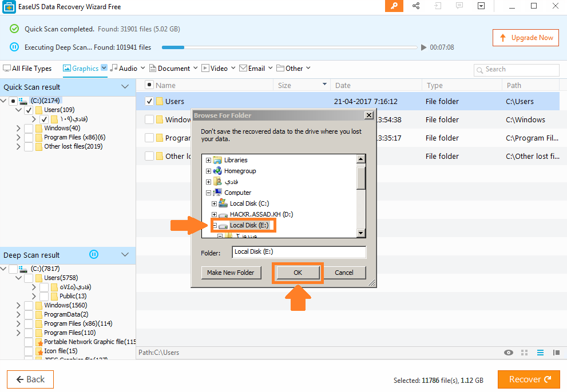Viewport: 567px width, 392px height.
Task: Go Back to previous screen
Action: 30,379
